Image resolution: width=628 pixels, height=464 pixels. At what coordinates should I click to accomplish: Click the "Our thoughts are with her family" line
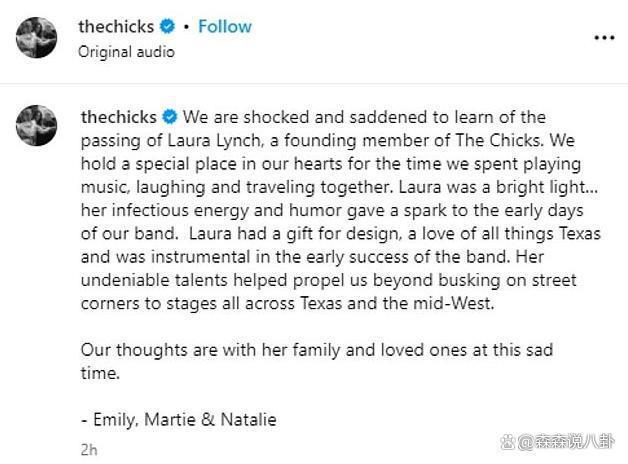tap(316, 350)
